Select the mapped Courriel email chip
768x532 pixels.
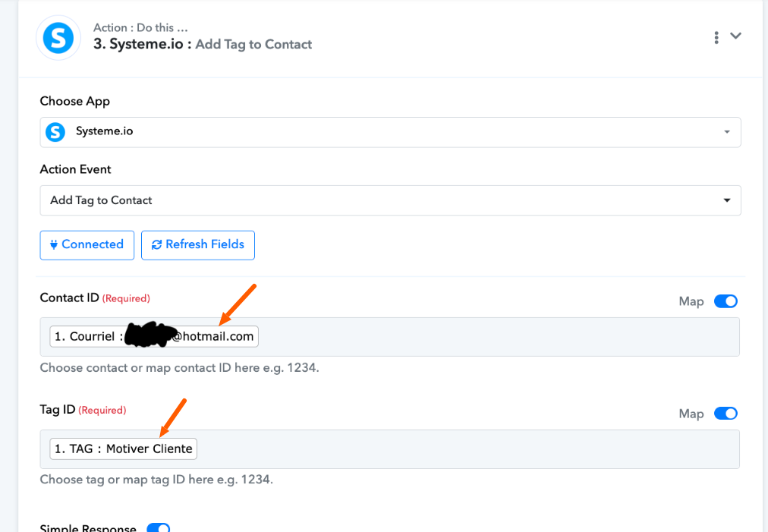[x=154, y=336]
